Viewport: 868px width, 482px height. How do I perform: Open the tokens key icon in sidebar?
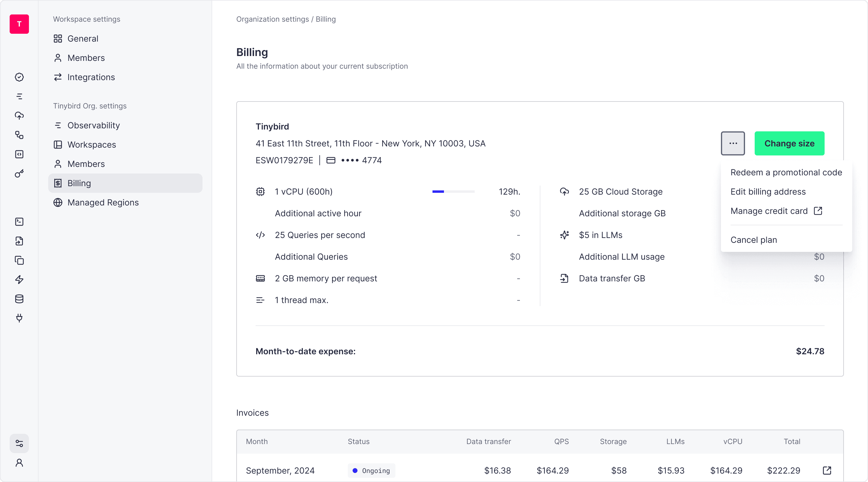coord(19,174)
